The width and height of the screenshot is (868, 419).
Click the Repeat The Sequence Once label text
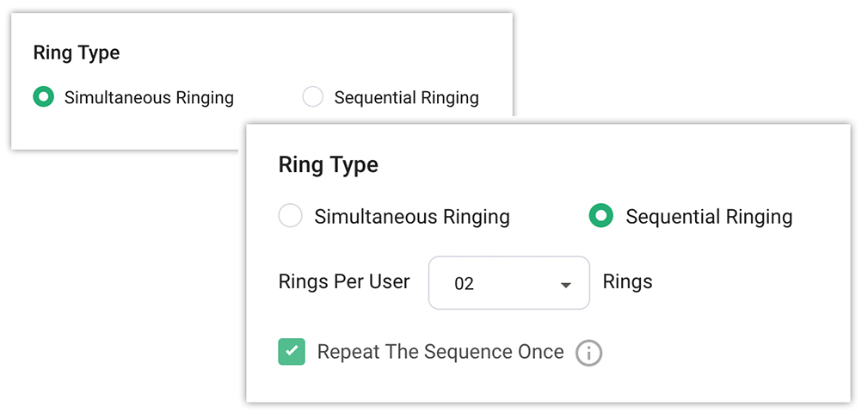pos(440,352)
